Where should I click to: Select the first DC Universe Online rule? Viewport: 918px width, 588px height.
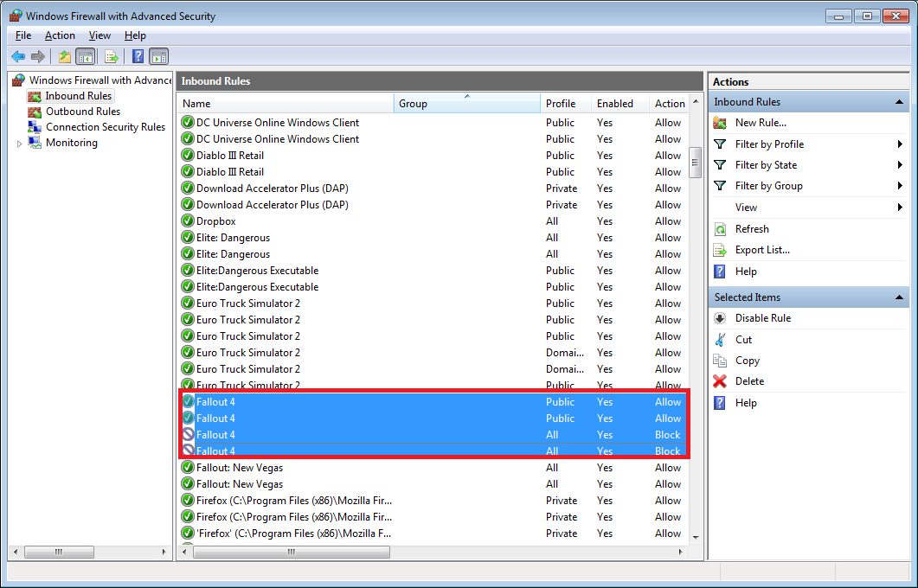(433, 123)
